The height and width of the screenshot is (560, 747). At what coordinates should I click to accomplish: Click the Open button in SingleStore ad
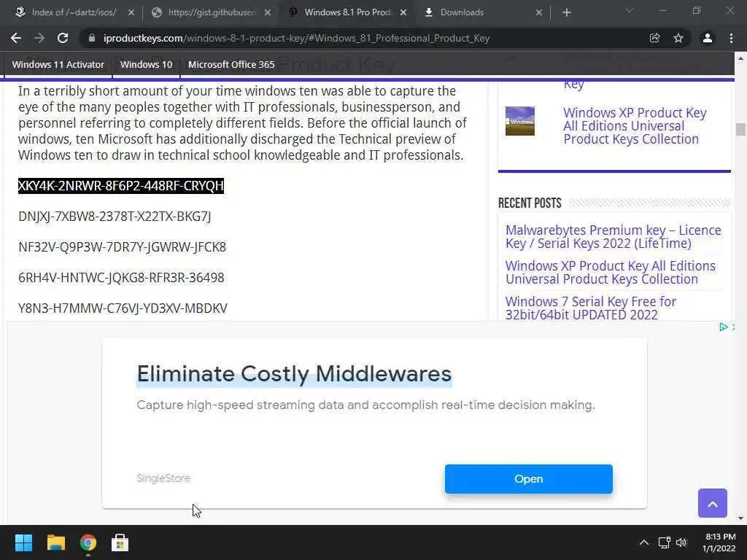click(x=528, y=478)
